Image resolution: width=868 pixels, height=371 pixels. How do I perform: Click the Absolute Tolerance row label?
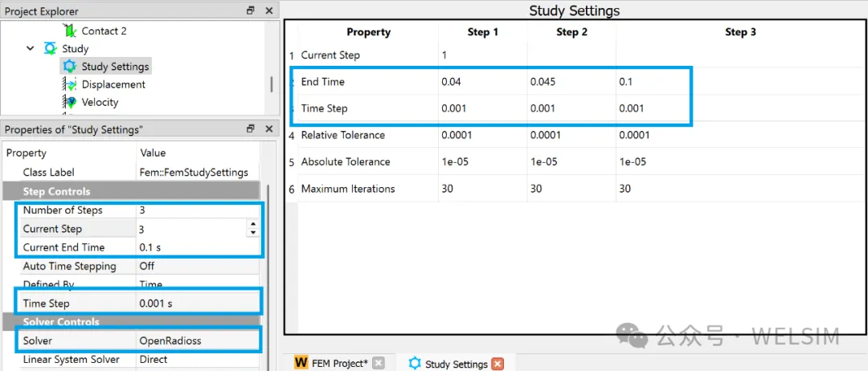[x=346, y=162]
